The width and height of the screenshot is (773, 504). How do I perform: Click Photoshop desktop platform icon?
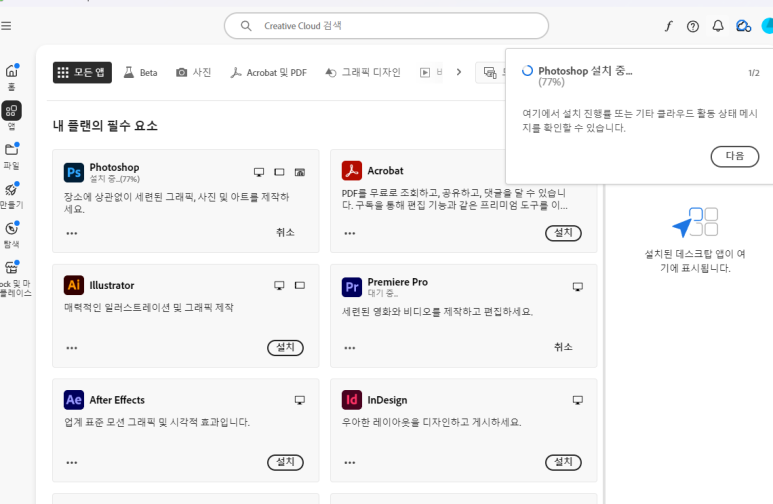[x=259, y=172]
